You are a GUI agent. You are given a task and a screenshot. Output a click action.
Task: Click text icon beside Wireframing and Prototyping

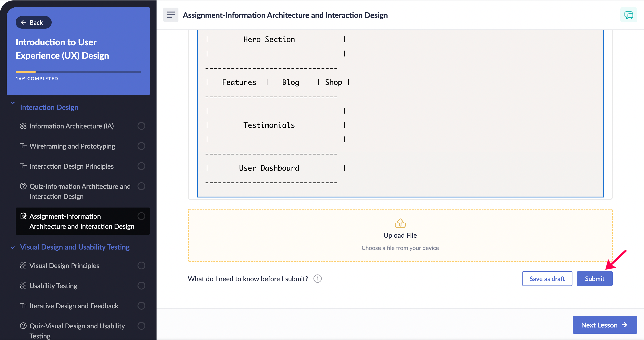click(23, 146)
